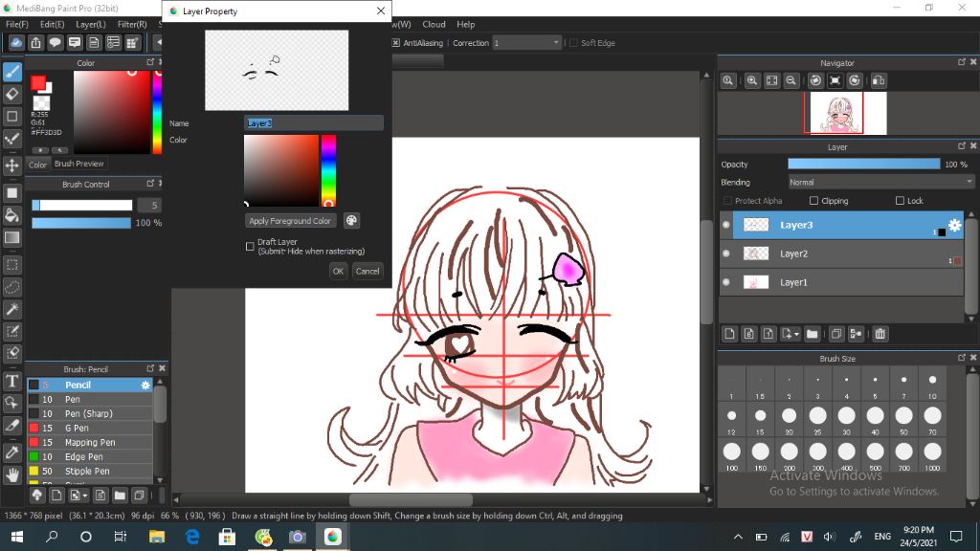Open Correction value dropdown
The height and width of the screenshot is (551, 980).
coord(527,43)
